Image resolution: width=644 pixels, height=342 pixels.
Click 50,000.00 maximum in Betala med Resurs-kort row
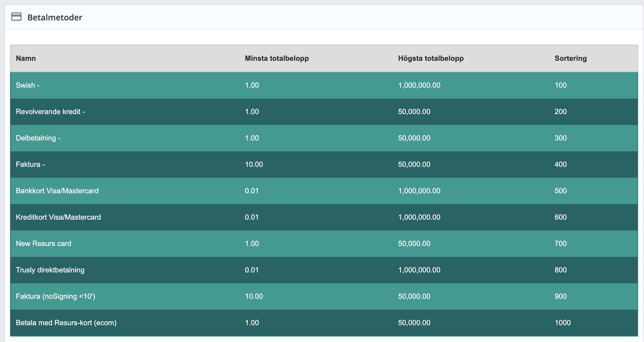414,323
